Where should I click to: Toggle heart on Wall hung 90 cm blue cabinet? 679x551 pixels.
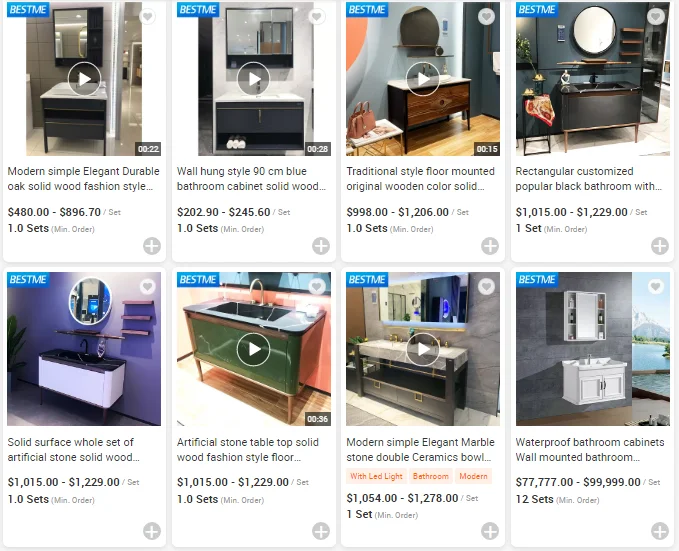(317, 16)
